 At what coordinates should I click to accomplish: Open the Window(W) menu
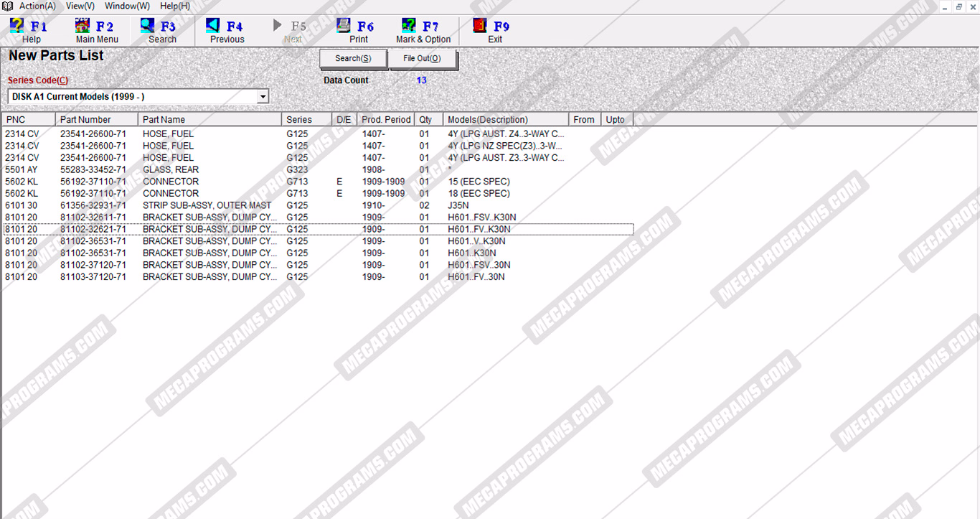[x=127, y=6]
